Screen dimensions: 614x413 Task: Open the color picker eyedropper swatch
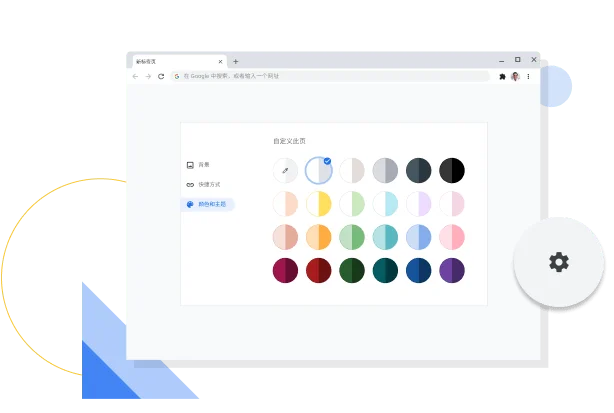pos(285,170)
